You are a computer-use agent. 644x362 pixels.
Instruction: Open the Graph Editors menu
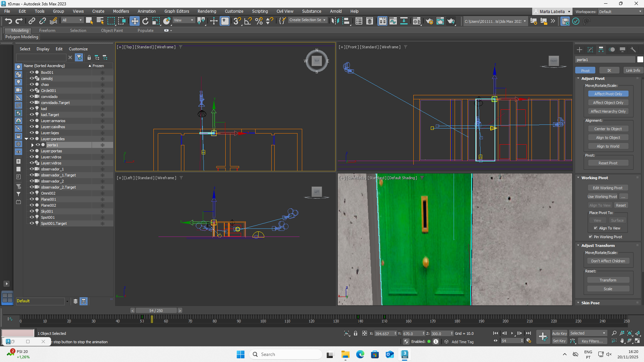[x=177, y=11]
